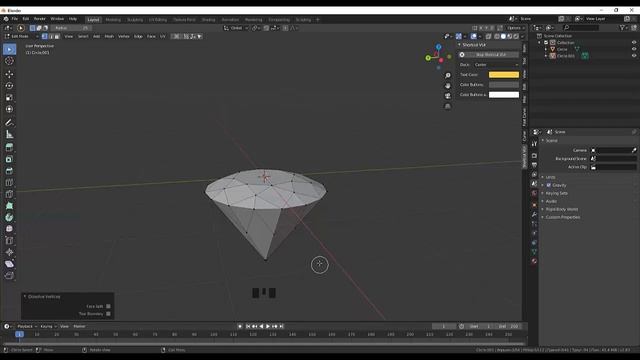
Task: Open the File menu
Action: [x=15, y=19]
